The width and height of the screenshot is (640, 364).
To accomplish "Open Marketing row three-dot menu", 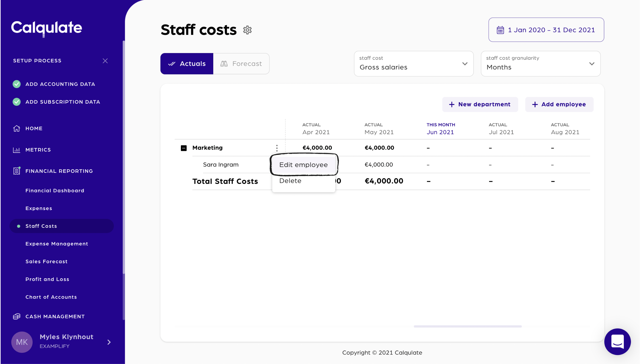I will point(277,148).
